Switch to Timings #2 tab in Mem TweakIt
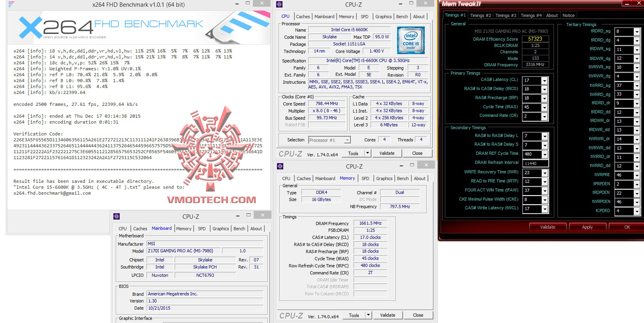The width and height of the screenshot is (644, 323). pos(480,15)
